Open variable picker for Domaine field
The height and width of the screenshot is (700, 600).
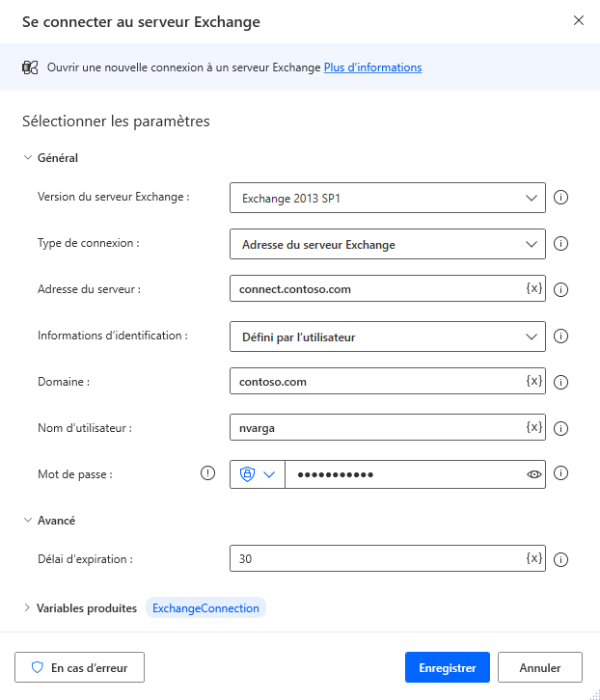(534, 380)
